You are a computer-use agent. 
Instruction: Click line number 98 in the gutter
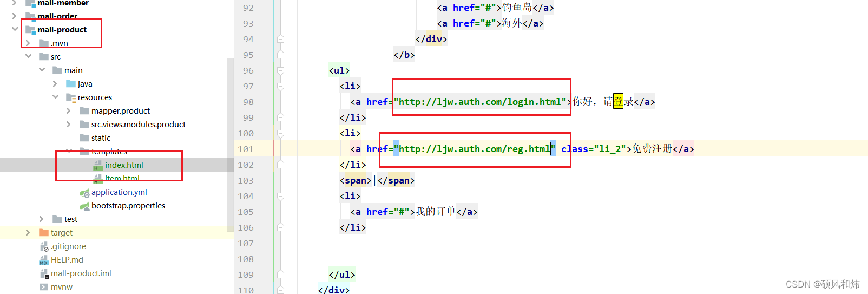(x=248, y=102)
